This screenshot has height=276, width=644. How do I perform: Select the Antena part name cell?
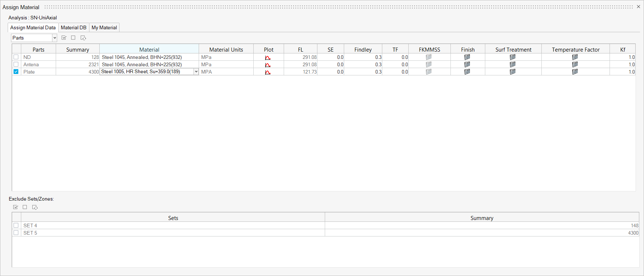38,64
